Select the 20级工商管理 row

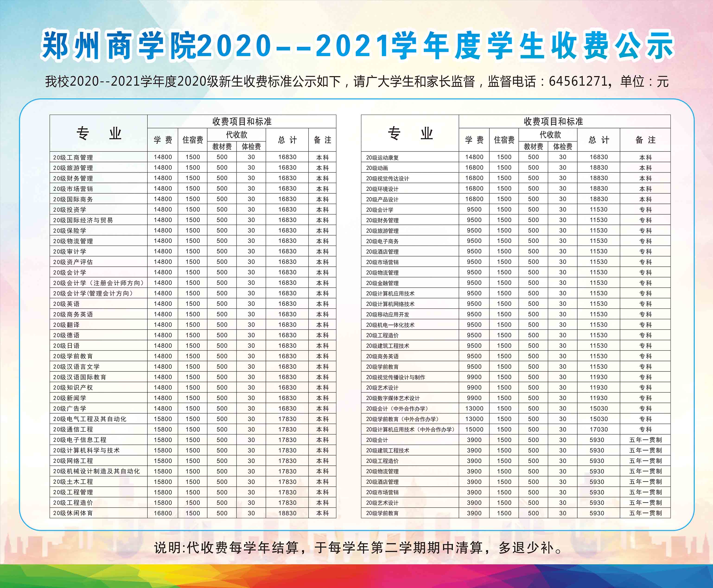point(73,158)
